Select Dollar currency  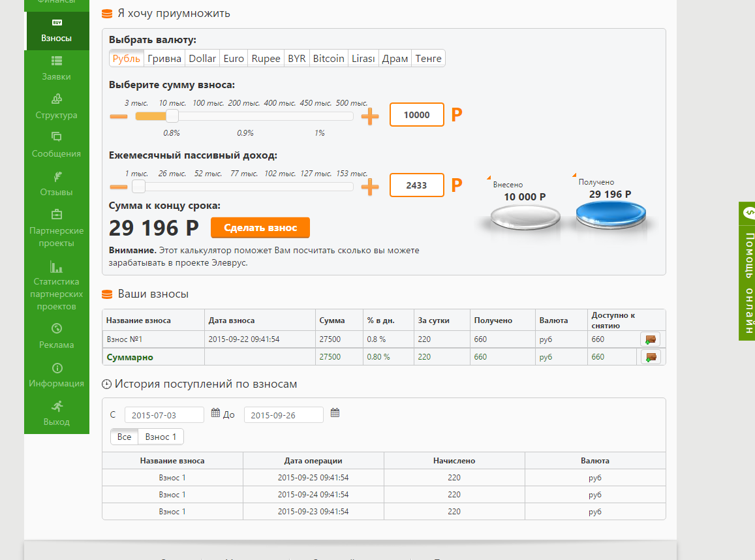[x=202, y=59]
